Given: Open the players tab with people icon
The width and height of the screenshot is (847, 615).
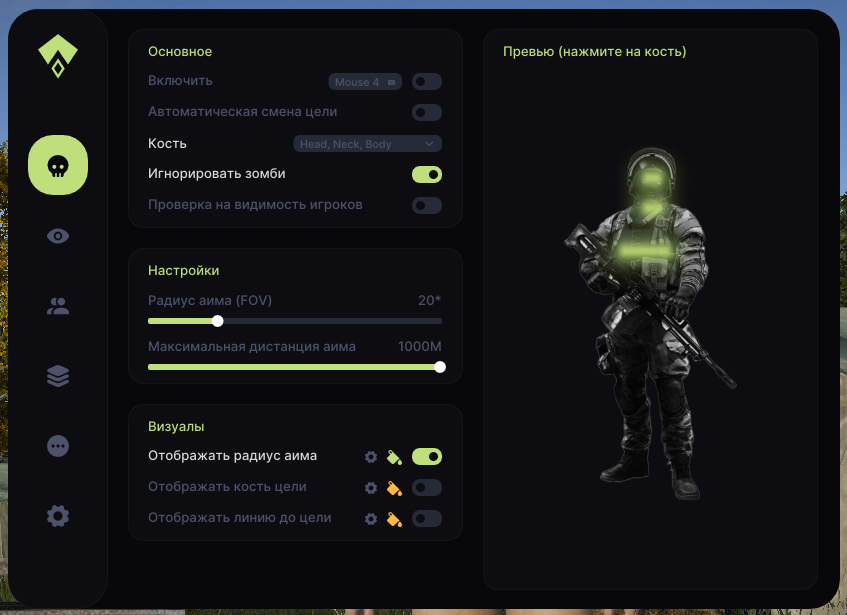Looking at the screenshot, I should click(58, 306).
